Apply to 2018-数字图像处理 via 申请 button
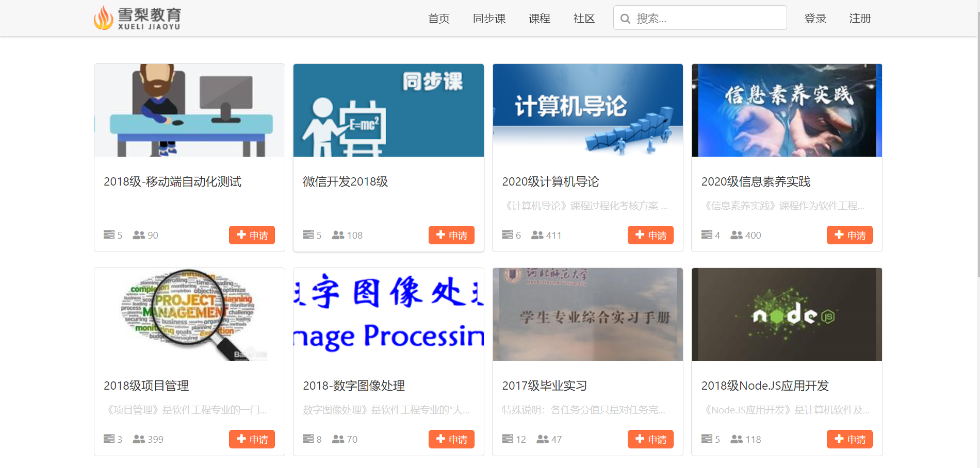 451,439
